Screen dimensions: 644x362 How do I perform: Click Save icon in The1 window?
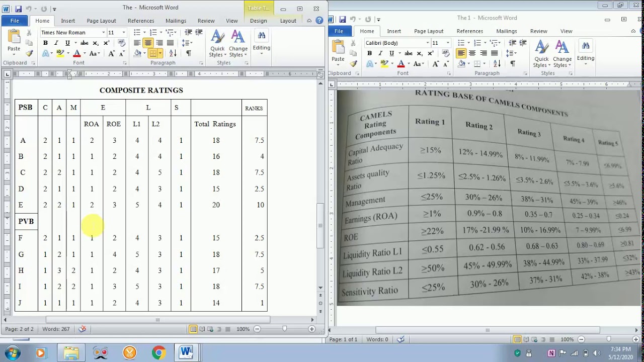[342, 20]
